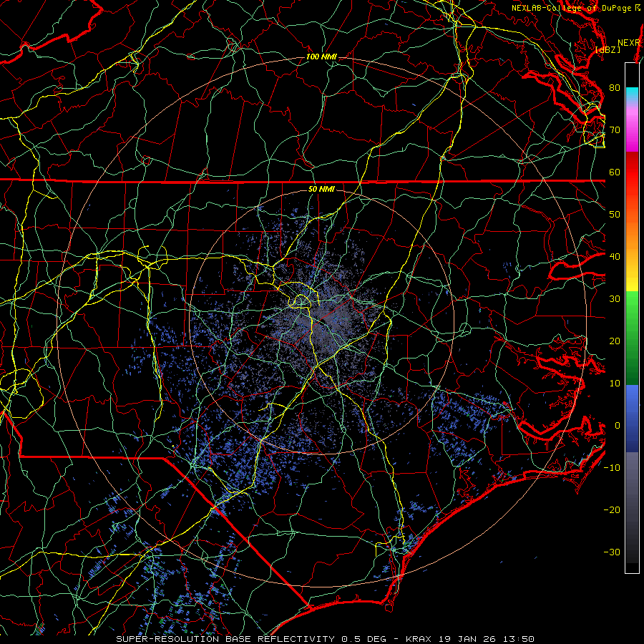This screenshot has width=644, height=644.
Task: Click the cyan segment at the top of the color bar
Action: click(x=632, y=94)
